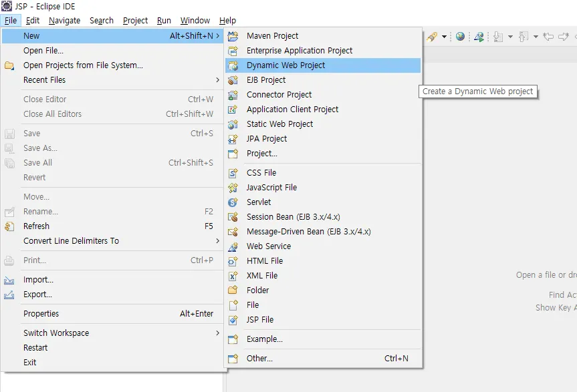
Task: Click the blank File icon in New submenu
Action: click(x=233, y=305)
